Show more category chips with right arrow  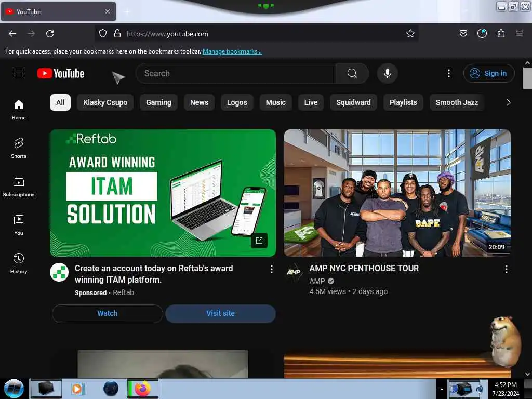pyautogui.click(x=508, y=102)
